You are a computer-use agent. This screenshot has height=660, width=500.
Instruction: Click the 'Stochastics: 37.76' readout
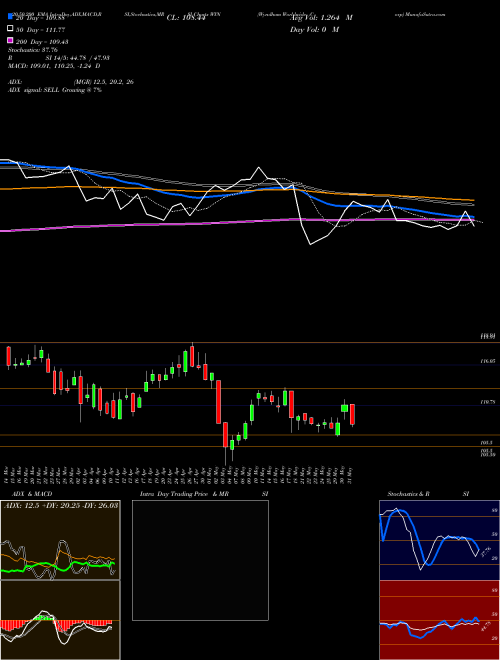(x=33, y=50)
